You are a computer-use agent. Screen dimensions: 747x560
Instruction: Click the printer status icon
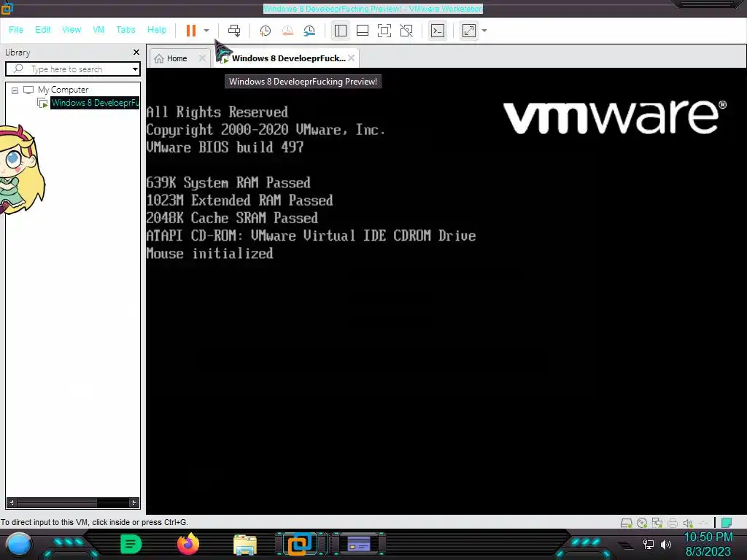pyautogui.click(x=672, y=523)
